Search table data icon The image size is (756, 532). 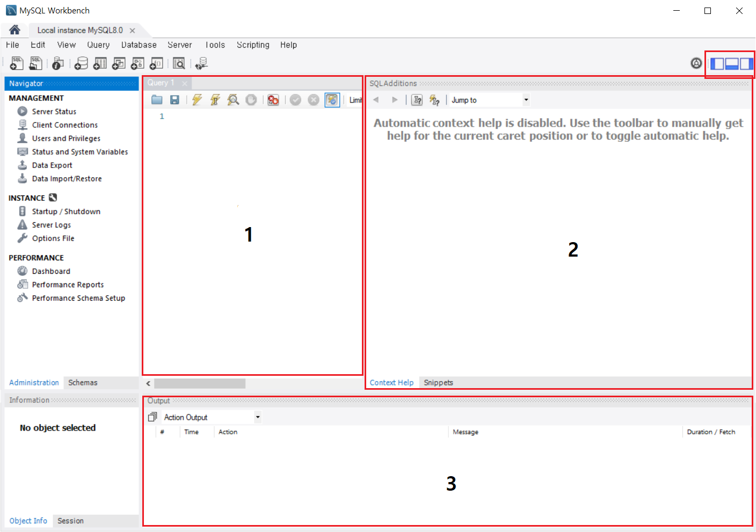point(179,64)
